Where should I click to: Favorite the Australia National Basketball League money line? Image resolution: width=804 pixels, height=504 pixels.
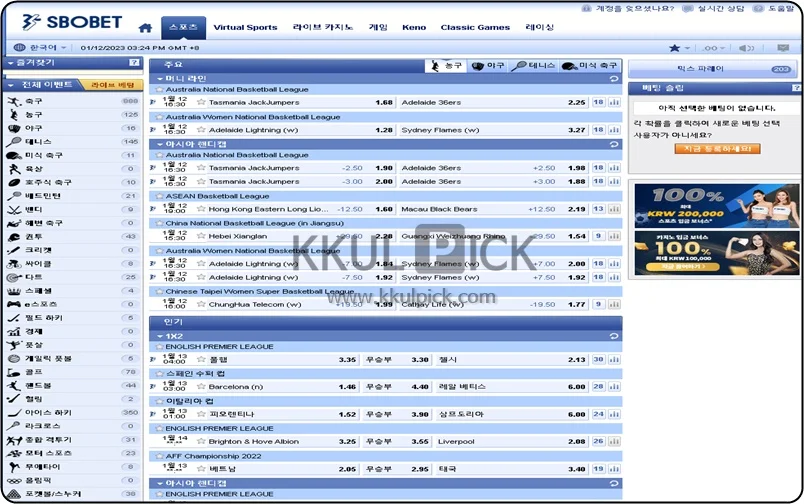(159, 89)
